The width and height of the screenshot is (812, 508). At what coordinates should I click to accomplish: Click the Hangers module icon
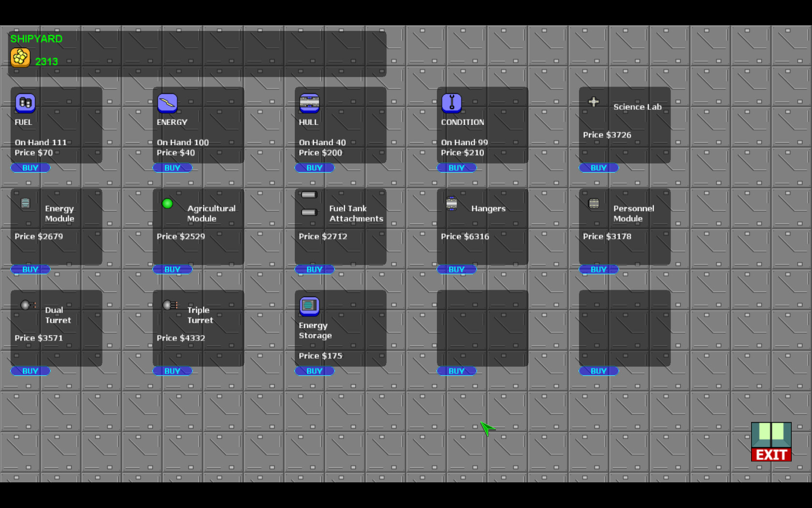pyautogui.click(x=452, y=204)
